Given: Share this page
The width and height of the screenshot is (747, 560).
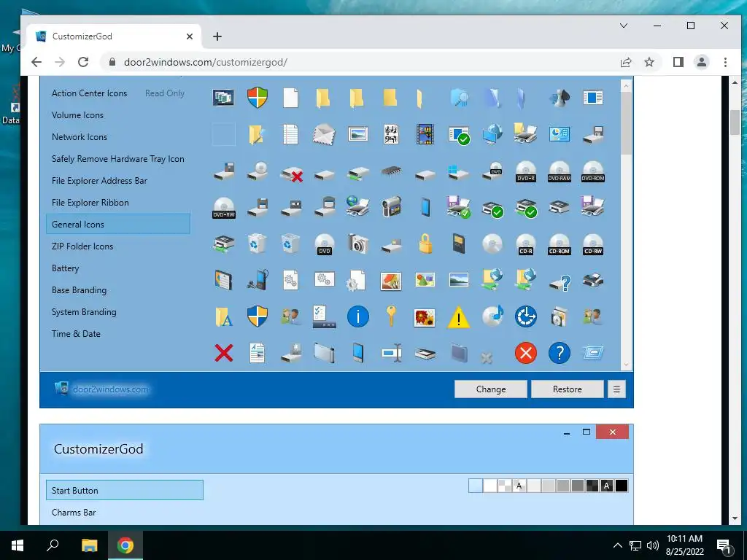Looking at the screenshot, I should click(x=625, y=63).
